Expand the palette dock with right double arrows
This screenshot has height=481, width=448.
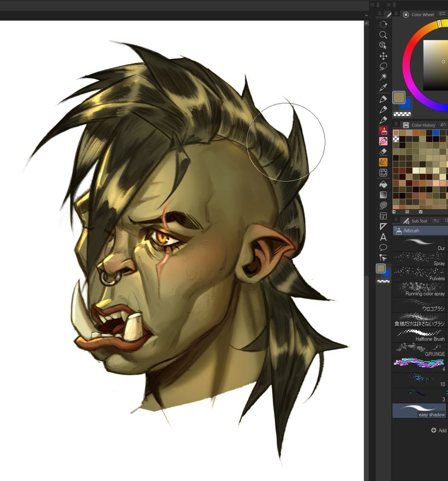(388, 5)
